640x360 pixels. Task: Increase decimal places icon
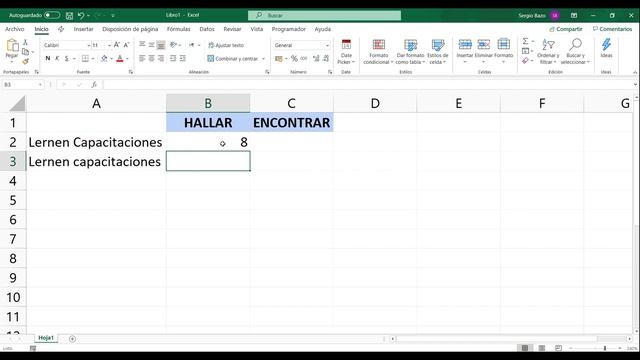pyautogui.click(x=316, y=59)
